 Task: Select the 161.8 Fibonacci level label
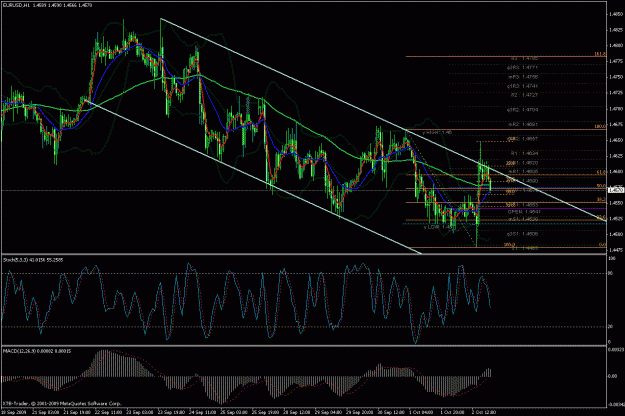[600, 54]
